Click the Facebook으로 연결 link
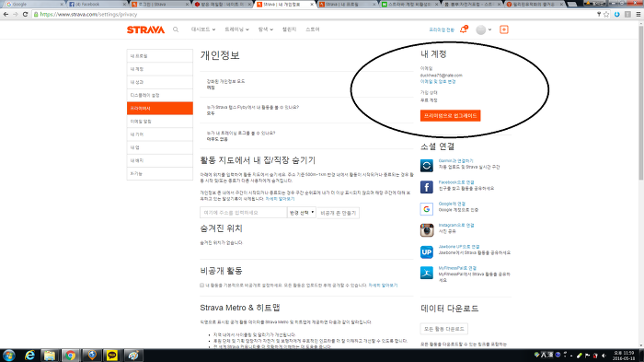This screenshot has width=644, height=362. click(456, 182)
